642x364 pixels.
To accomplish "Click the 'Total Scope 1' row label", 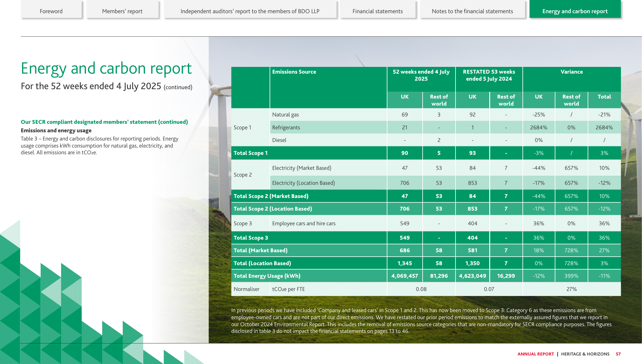I will [x=251, y=153].
